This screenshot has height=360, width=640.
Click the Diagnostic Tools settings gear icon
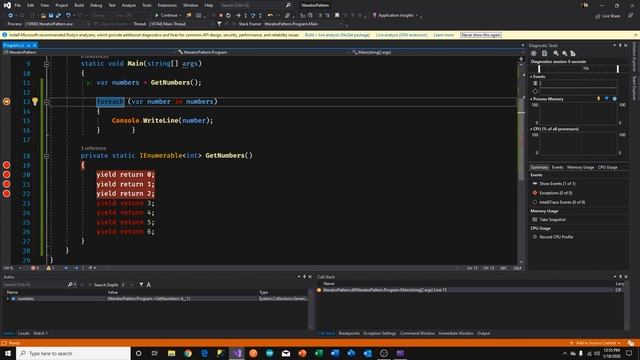(x=533, y=53)
